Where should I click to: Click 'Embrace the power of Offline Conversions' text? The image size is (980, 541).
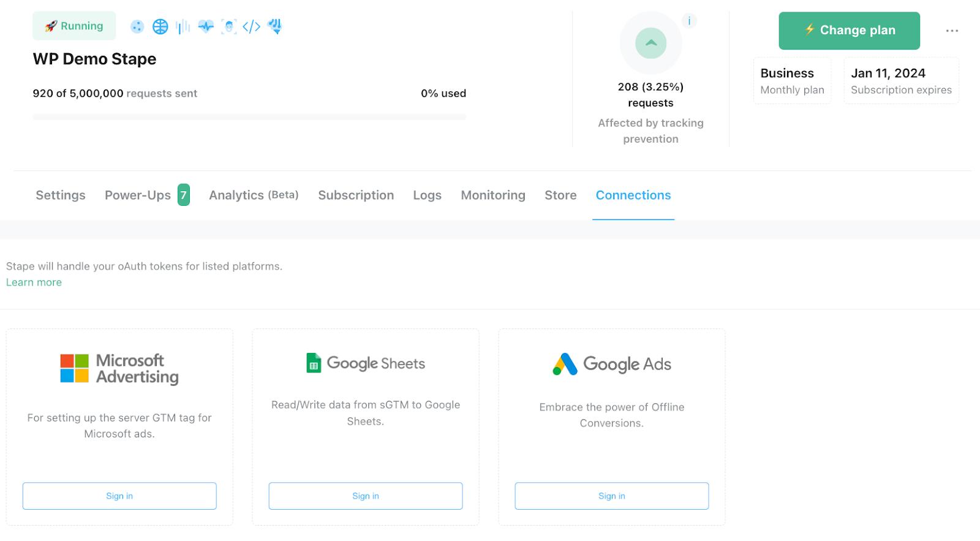click(612, 415)
